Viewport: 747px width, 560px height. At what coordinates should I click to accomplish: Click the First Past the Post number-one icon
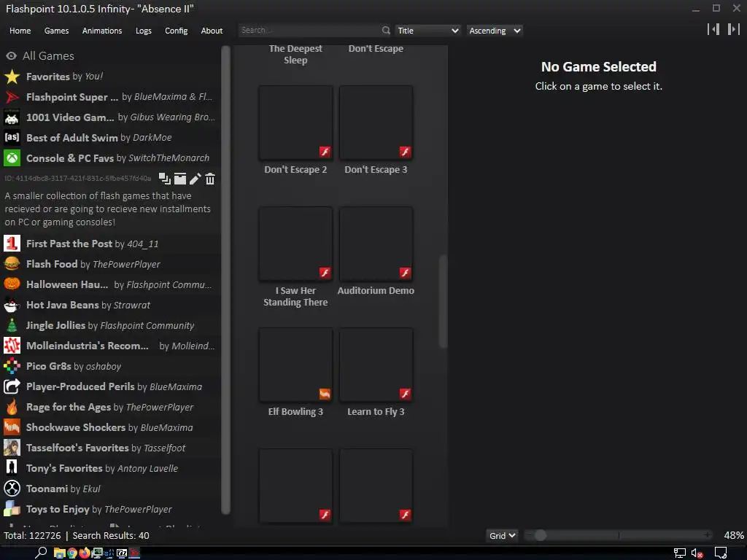pyautogui.click(x=12, y=244)
